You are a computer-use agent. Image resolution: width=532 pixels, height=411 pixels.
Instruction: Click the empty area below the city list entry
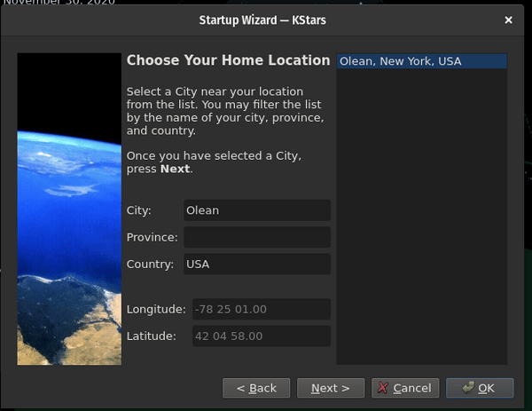coord(421,222)
